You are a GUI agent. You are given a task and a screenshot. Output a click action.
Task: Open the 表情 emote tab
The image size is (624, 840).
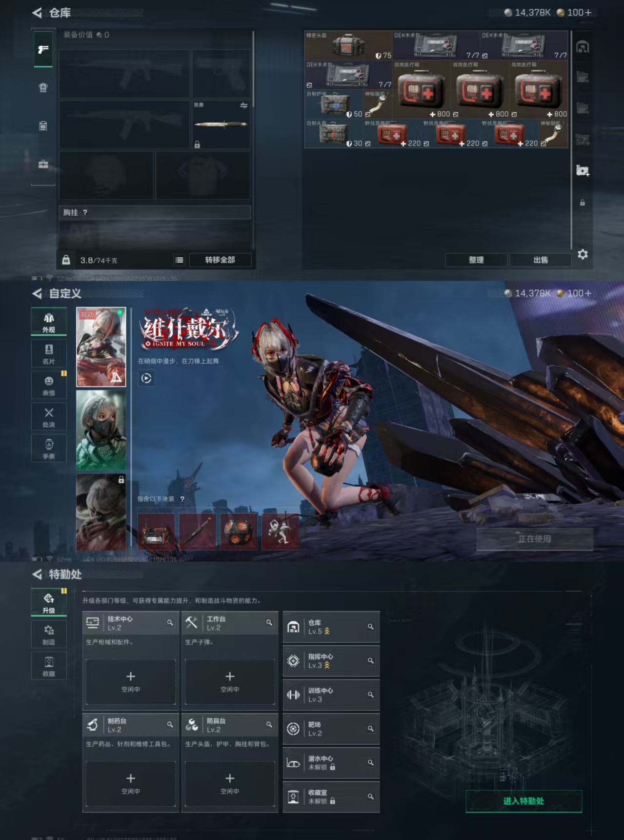[49, 385]
